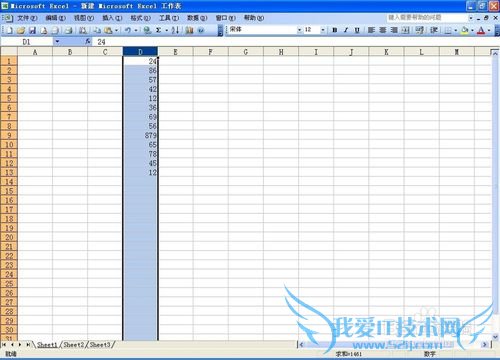
Task: Undo the last action
Action: (x=128, y=30)
